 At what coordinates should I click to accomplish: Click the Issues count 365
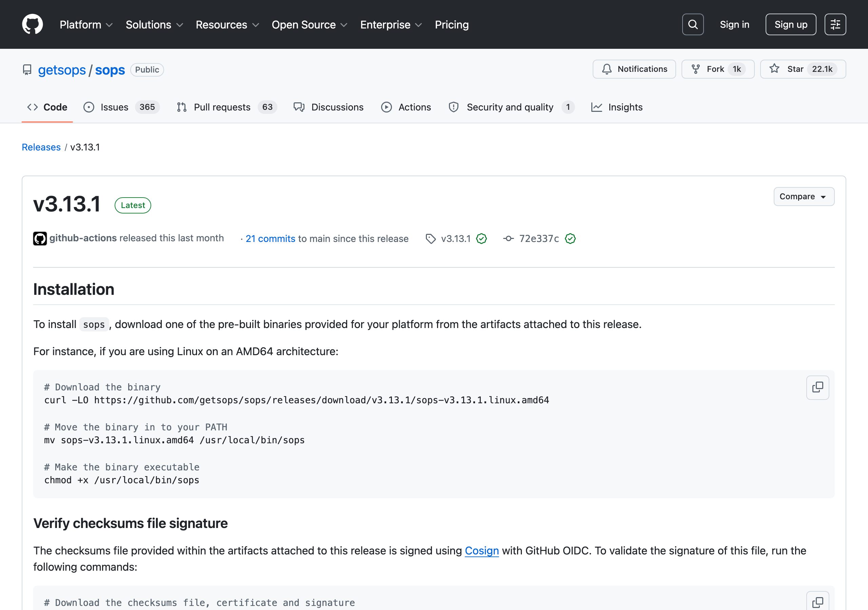coord(147,107)
